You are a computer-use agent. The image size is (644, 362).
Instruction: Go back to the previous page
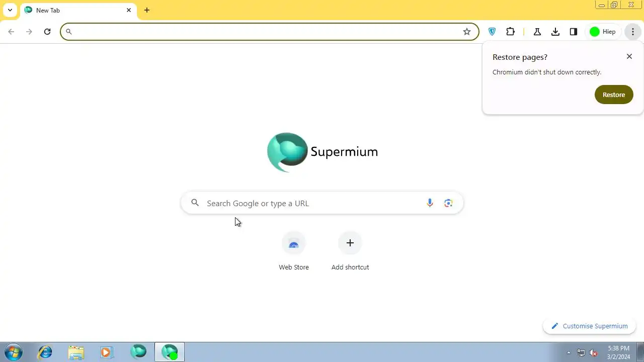11,32
